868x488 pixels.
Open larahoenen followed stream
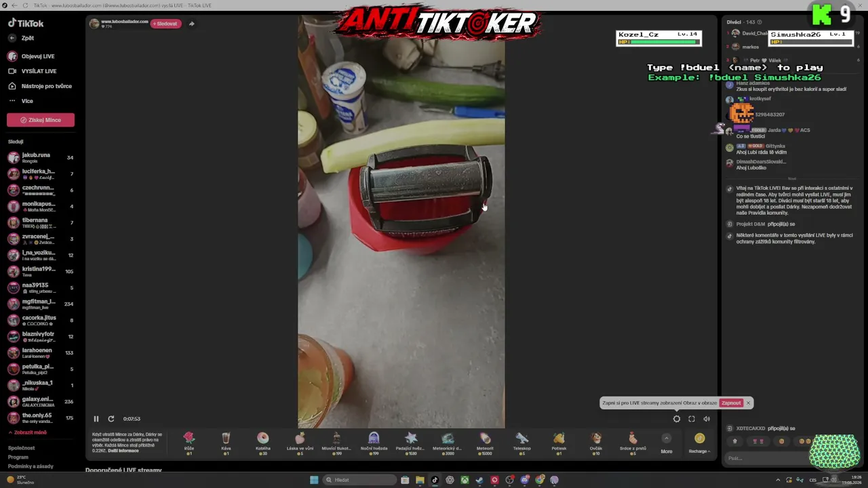41,352
